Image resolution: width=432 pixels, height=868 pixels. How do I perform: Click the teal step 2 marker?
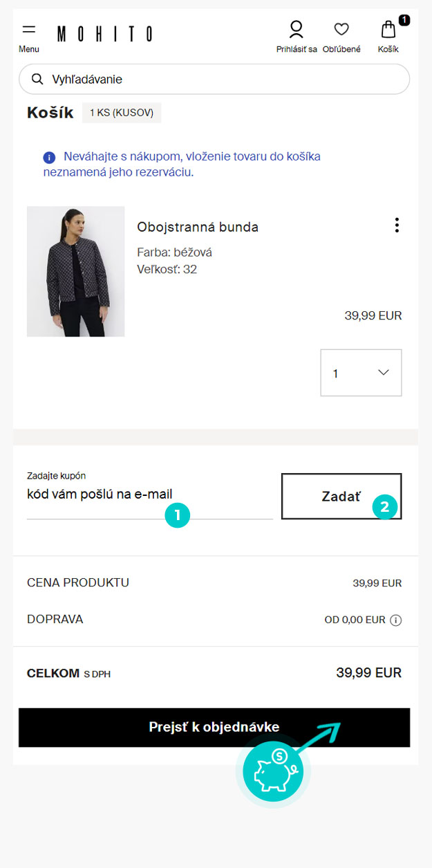click(x=385, y=507)
